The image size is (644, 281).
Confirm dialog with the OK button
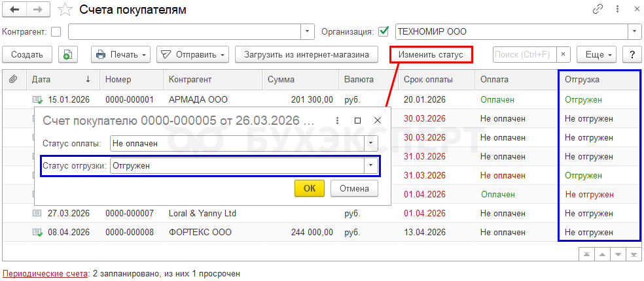coord(310,188)
